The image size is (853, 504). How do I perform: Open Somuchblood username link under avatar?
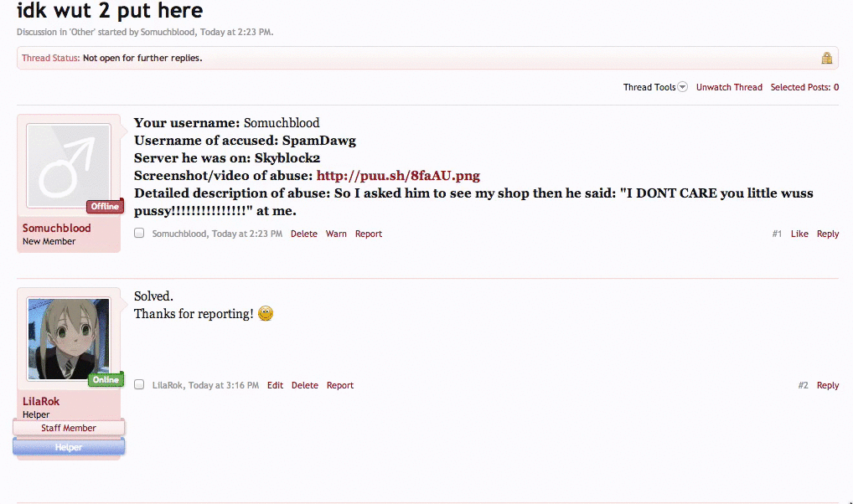[x=57, y=228]
